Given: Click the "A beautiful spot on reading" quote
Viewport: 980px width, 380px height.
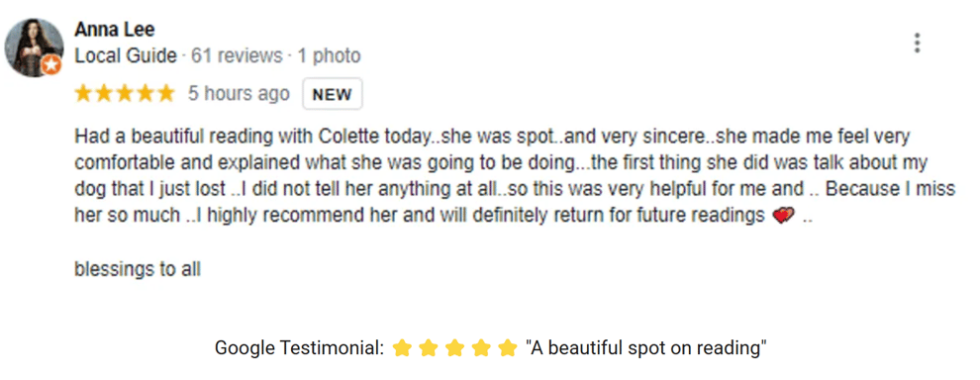Looking at the screenshot, I should coord(646,348).
